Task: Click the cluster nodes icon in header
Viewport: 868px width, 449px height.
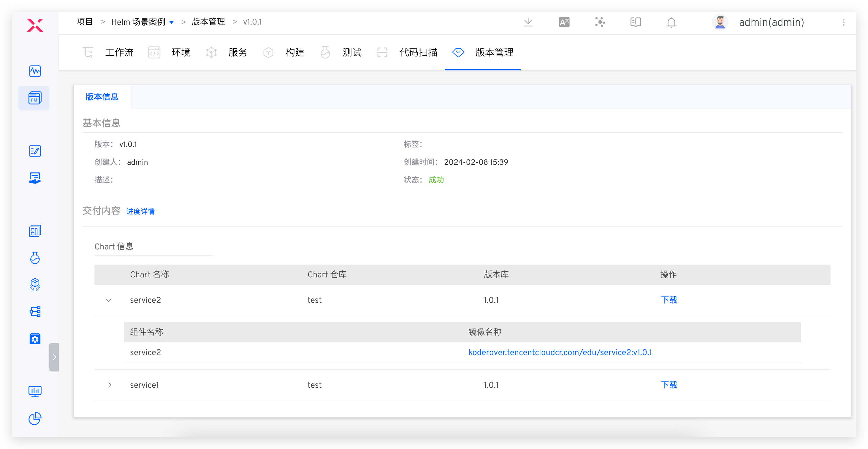Action: point(600,22)
